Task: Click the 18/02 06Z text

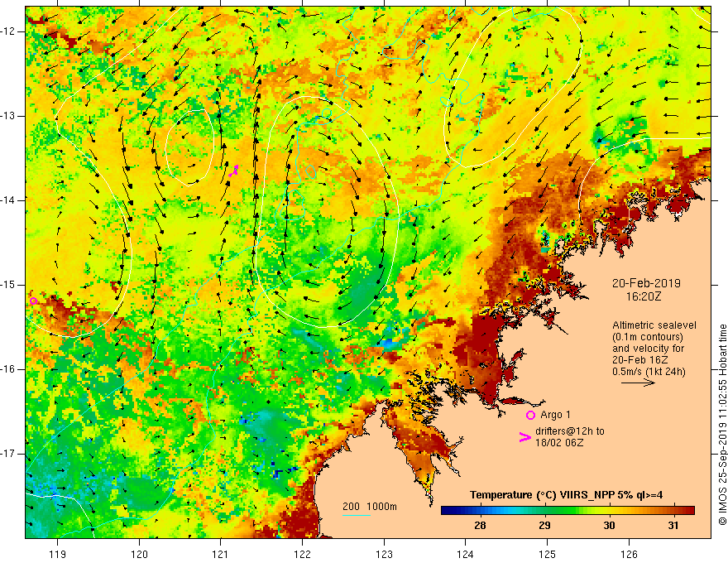Action: click(x=559, y=443)
